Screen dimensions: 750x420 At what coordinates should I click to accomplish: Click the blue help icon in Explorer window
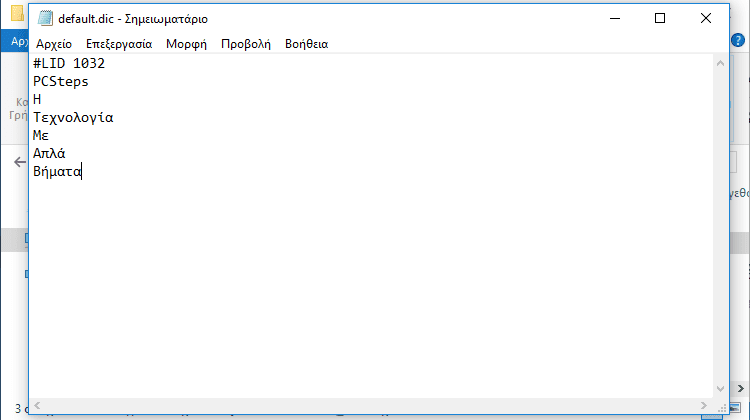click(x=738, y=40)
